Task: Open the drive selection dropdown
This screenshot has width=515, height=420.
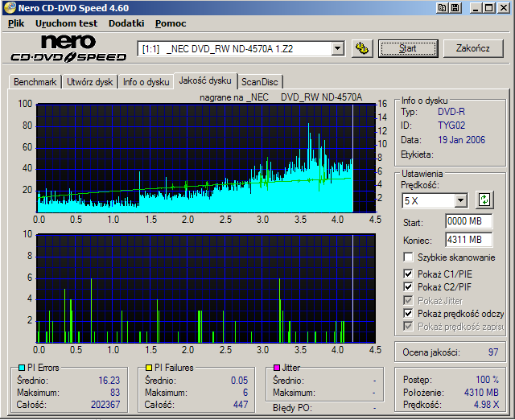Action: tap(337, 49)
